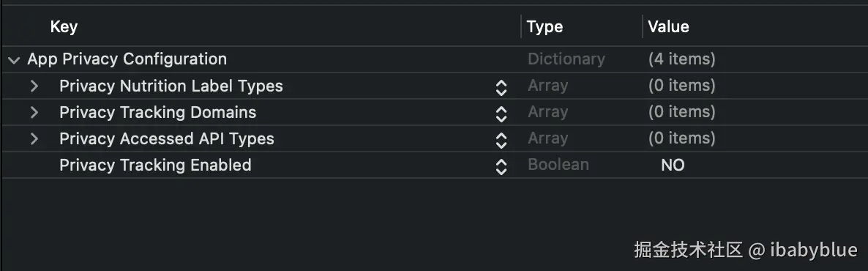Viewport: 868px width, 271px height.
Task: Click the Key column header
Action: [64, 26]
